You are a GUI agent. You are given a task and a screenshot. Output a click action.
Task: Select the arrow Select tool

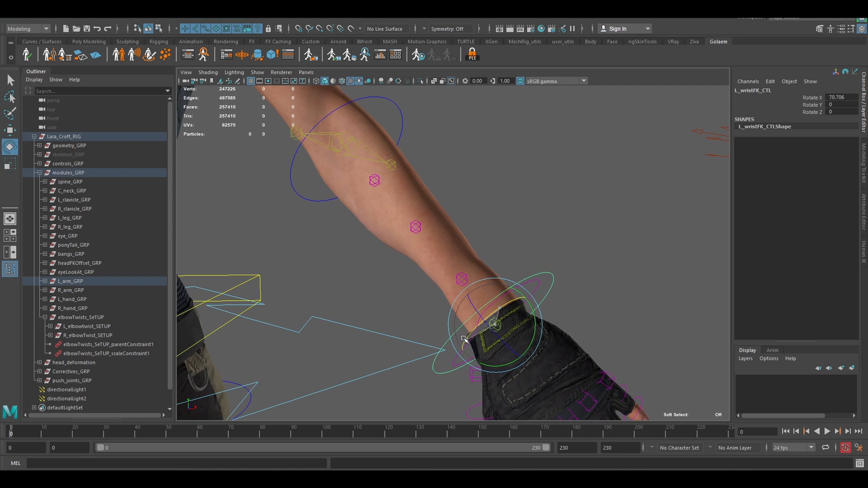(10, 80)
